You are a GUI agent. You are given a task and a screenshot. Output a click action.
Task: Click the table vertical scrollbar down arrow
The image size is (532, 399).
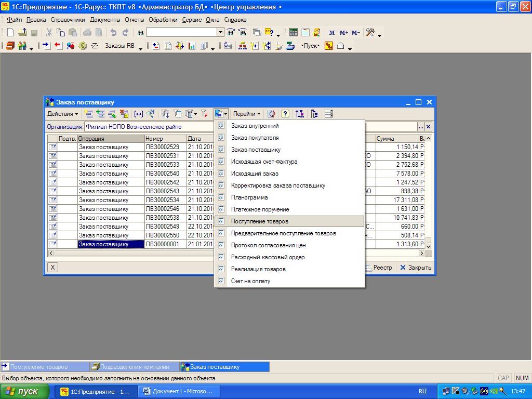[428, 247]
